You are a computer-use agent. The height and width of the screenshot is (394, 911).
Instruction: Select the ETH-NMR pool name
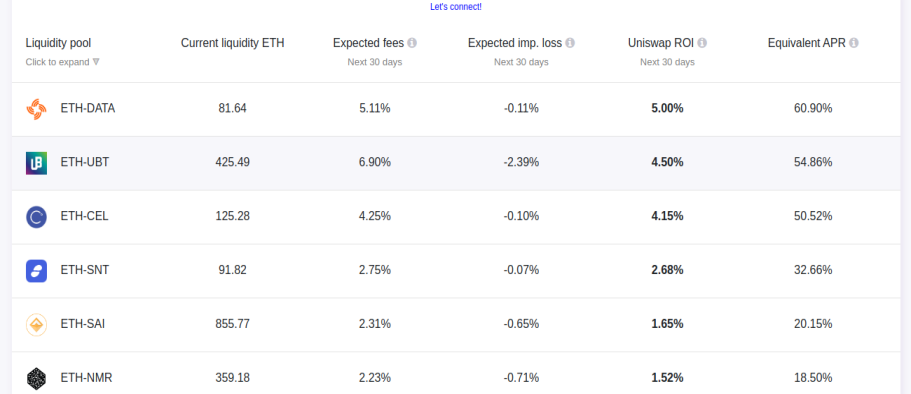(87, 378)
